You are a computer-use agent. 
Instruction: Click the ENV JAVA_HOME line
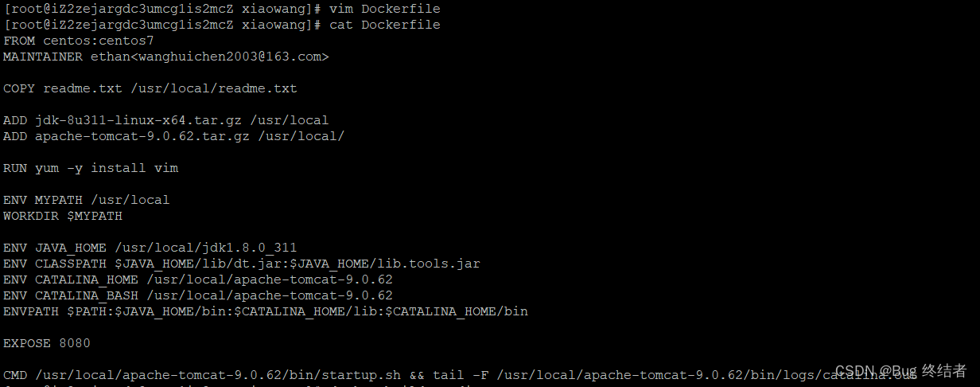click(150, 248)
